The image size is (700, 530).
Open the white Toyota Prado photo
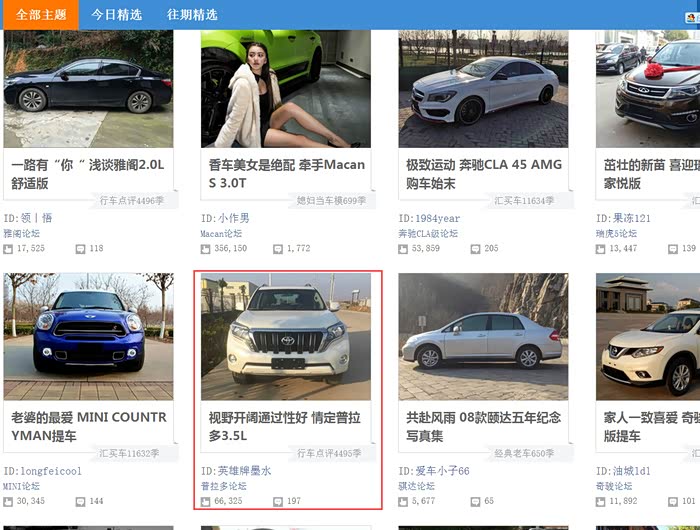pyautogui.click(x=286, y=337)
